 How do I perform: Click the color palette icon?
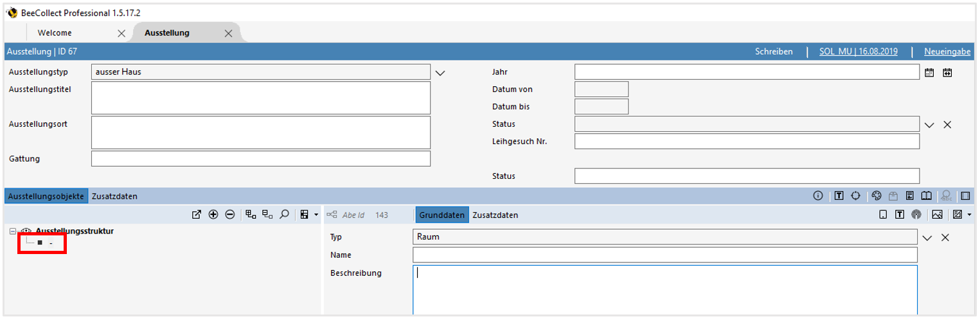point(877,196)
